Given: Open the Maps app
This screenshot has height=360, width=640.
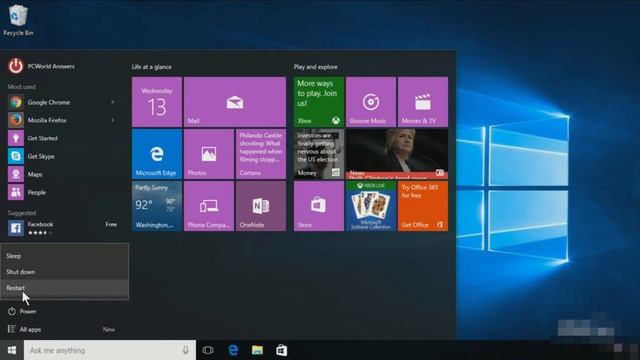Looking at the screenshot, I should pyautogui.click(x=61, y=174).
